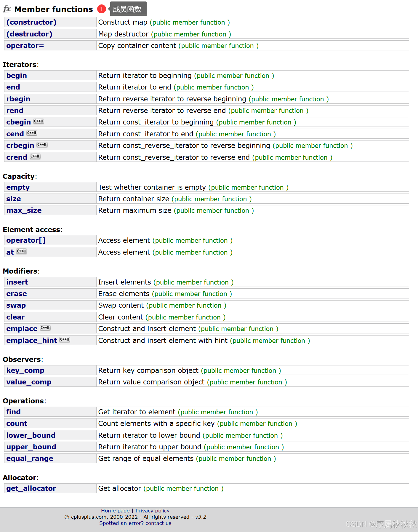Open the operator= documentation link

click(25, 46)
